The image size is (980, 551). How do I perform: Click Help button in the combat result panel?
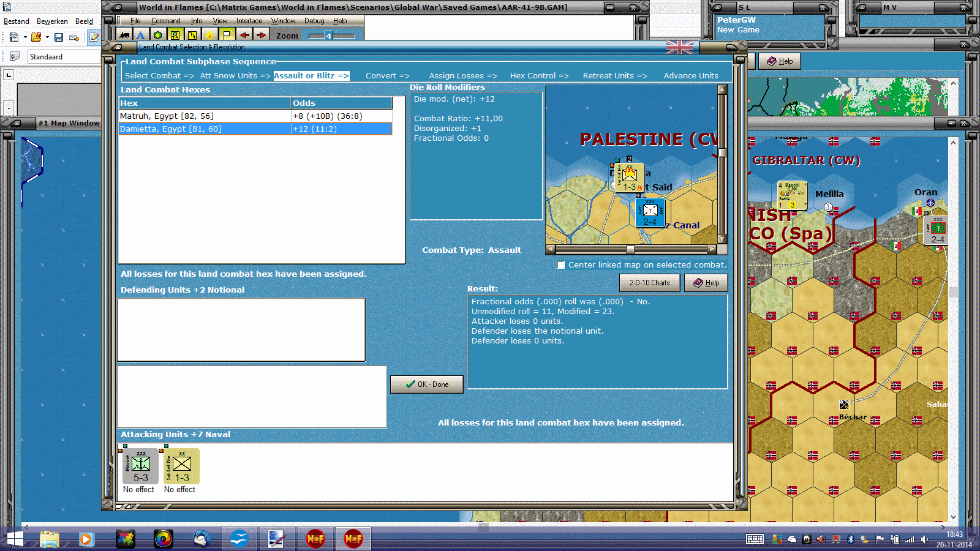(706, 283)
